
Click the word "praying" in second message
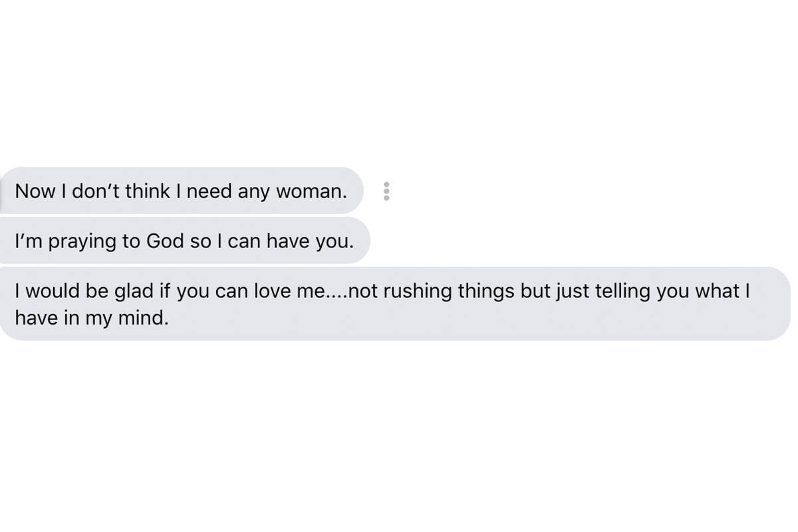[82, 241]
